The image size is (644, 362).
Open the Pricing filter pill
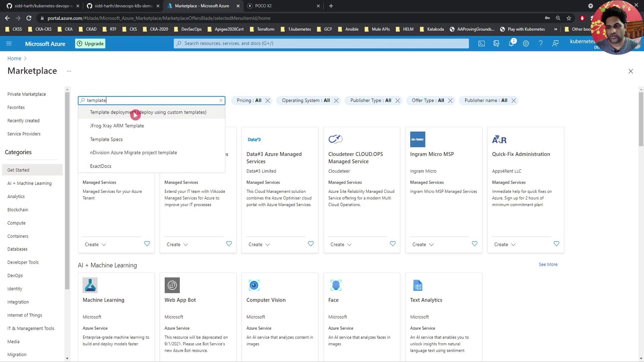pos(249,100)
